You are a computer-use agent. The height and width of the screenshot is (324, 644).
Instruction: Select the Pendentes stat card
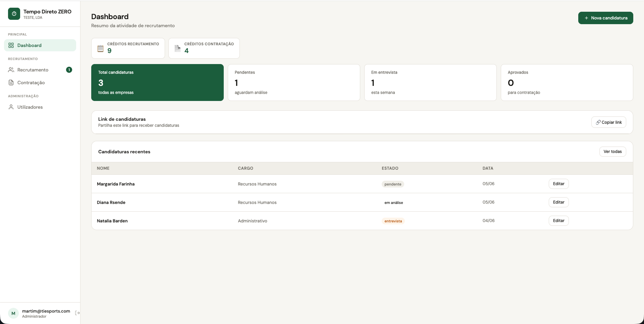click(294, 83)
